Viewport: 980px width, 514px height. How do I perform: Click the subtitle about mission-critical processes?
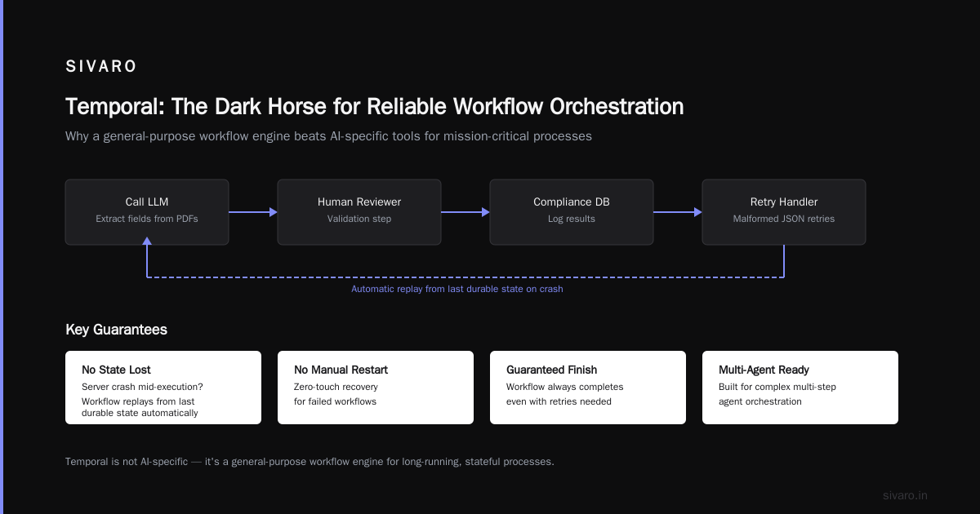click(x=328, y=136)
